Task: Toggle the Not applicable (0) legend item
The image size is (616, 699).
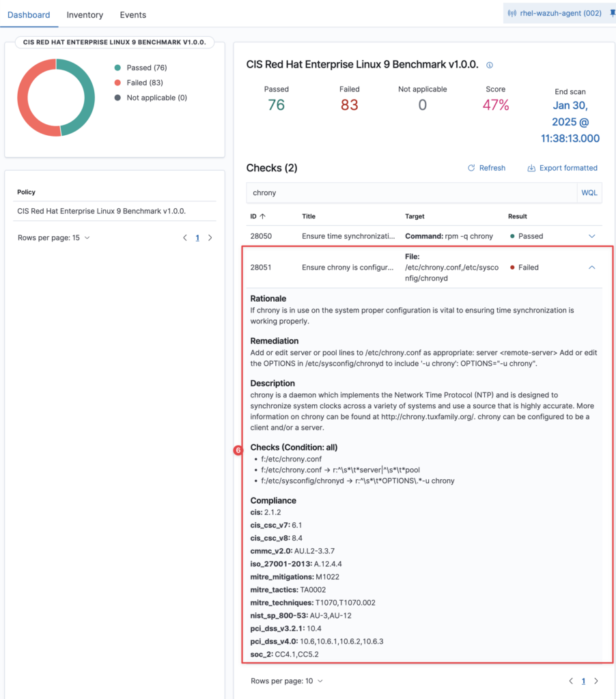Action: (151, 98)
